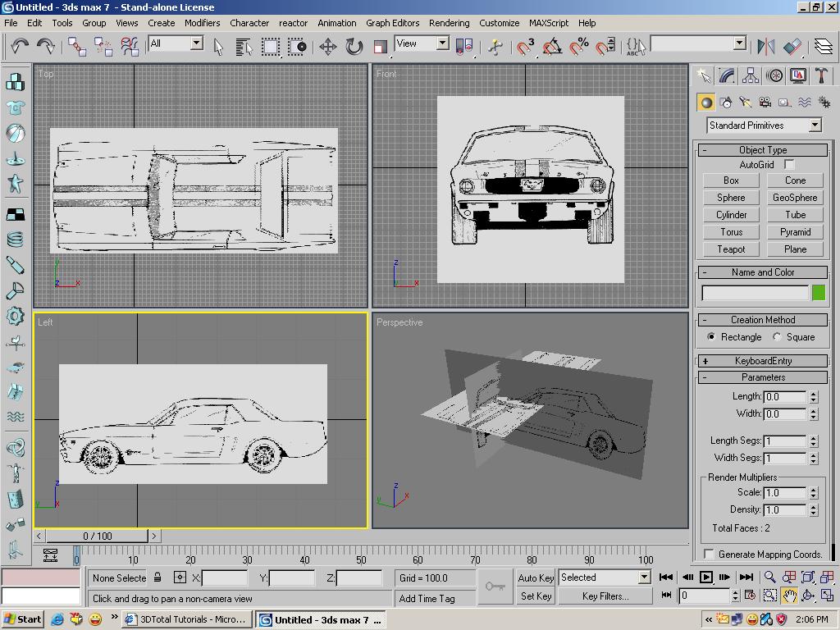Check Generate Mapping Coords option
Viewport: 840px width, 630px height.
point(710,554)
